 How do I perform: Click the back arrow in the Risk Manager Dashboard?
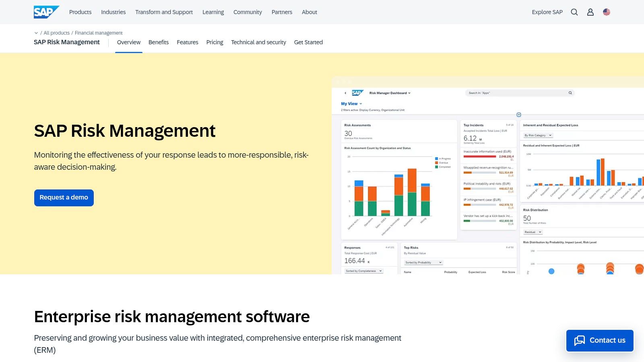pos(345,93)
